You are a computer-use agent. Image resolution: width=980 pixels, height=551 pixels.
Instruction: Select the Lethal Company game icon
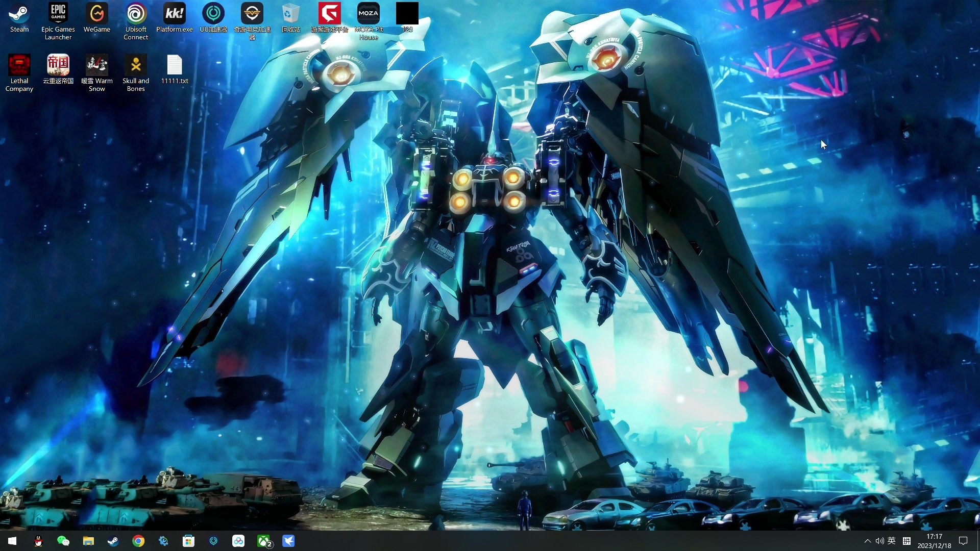point(19,66)
